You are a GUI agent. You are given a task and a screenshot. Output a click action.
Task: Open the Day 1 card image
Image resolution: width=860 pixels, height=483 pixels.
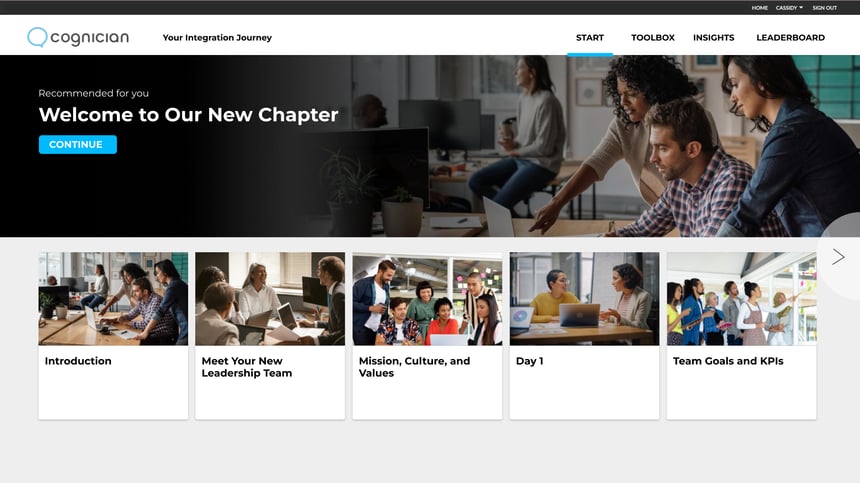[584, 299]
